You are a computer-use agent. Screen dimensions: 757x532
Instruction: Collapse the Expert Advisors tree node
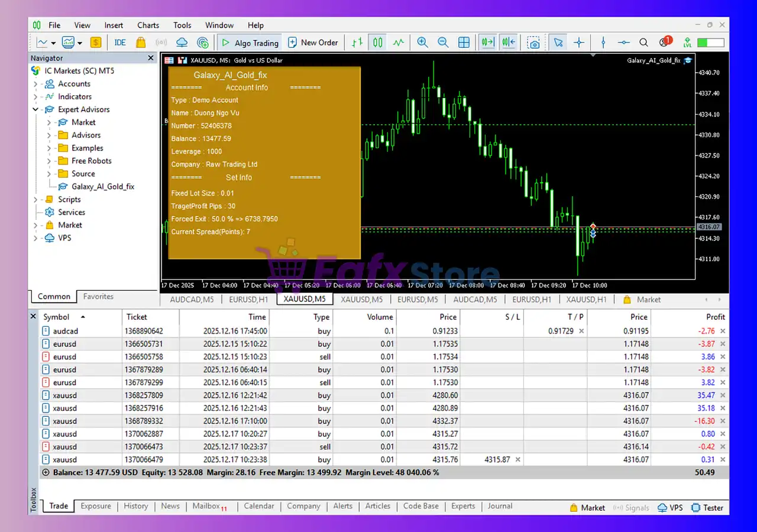pyautogui.click(x=35, y=109)
